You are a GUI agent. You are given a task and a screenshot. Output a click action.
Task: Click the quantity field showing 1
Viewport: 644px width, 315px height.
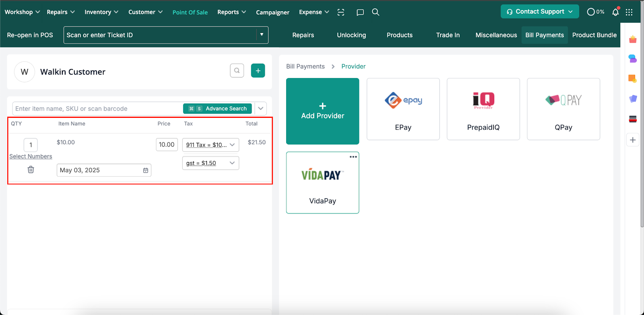(31, 145)
